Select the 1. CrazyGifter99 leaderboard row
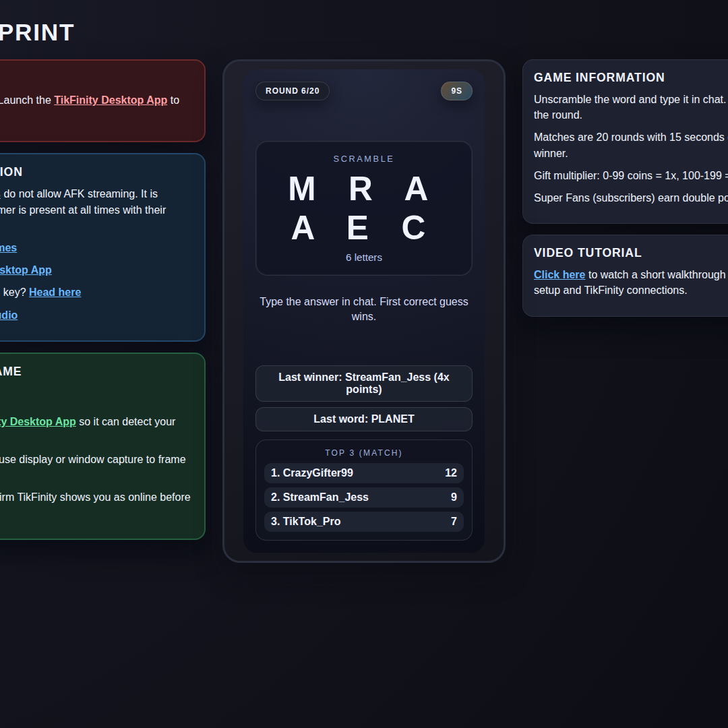The width and height of the screenshot is (728, 728). pos(364,473)
